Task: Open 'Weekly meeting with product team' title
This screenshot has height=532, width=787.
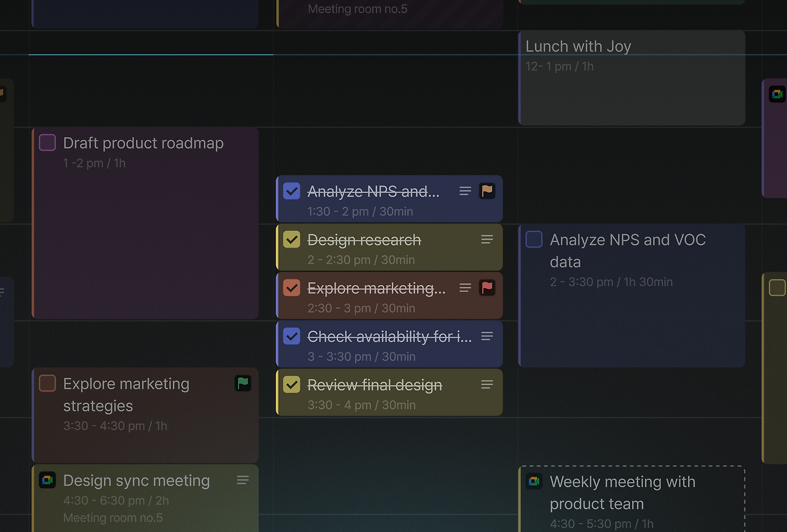Action: click(x=622, y=493)
